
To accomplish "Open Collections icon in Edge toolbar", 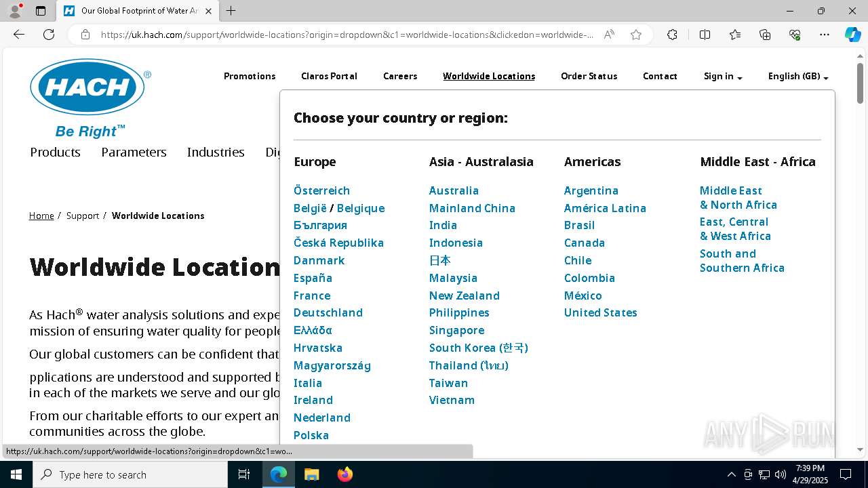I will pos(765,35).
